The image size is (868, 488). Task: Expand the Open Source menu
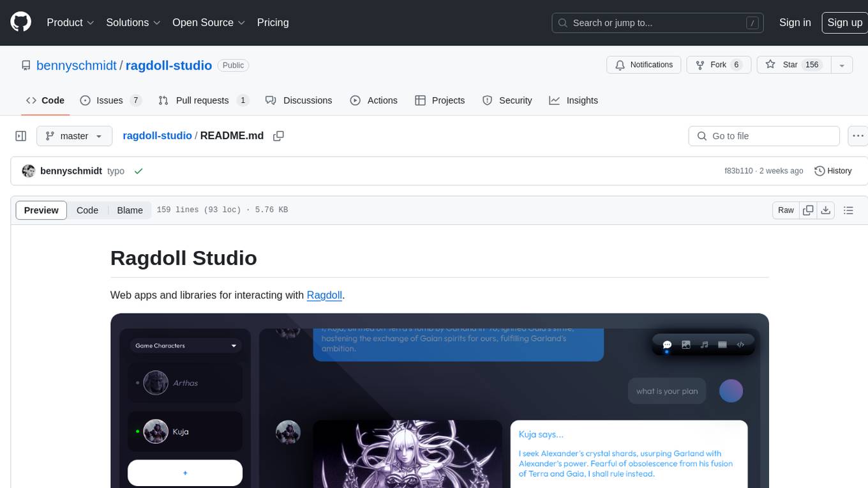[209, 22]
